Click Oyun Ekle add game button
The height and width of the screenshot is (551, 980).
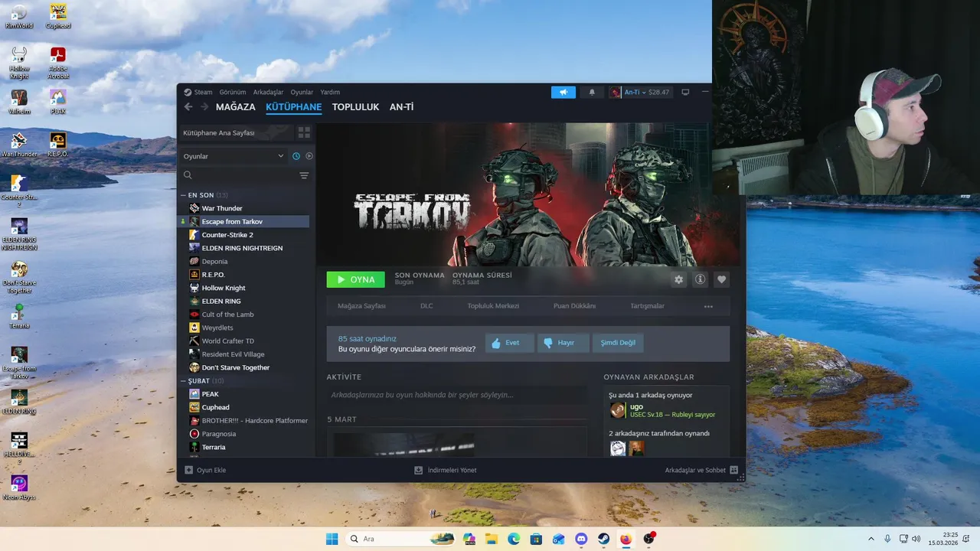[205, 470]
